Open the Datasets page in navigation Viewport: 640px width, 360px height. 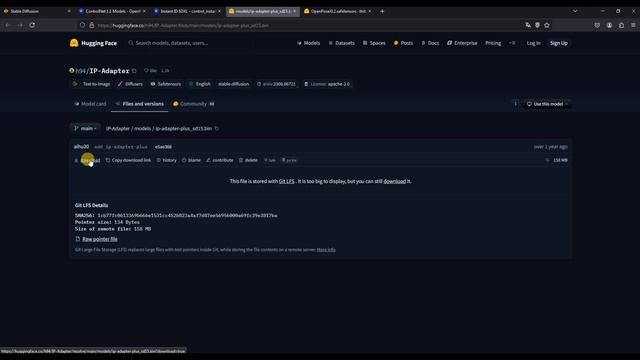coord(342,43)
